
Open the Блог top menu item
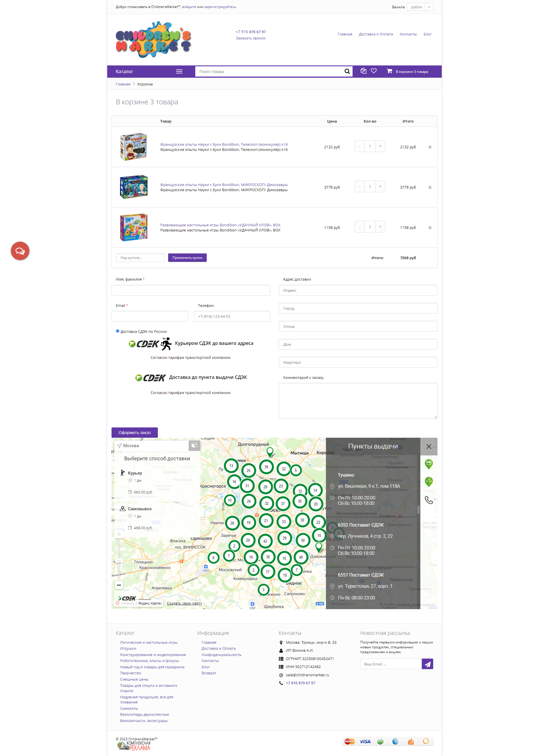click(x=427, y=34)
